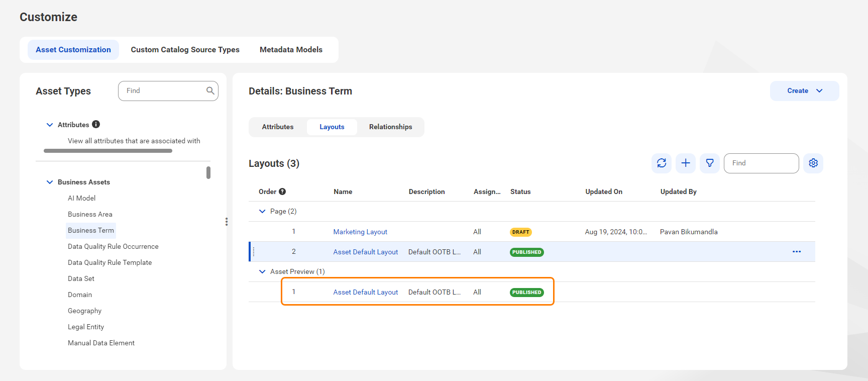This screenshot has height=381, width=868.
Task: Select AI Model asset type
Action: tap(82, 198)
